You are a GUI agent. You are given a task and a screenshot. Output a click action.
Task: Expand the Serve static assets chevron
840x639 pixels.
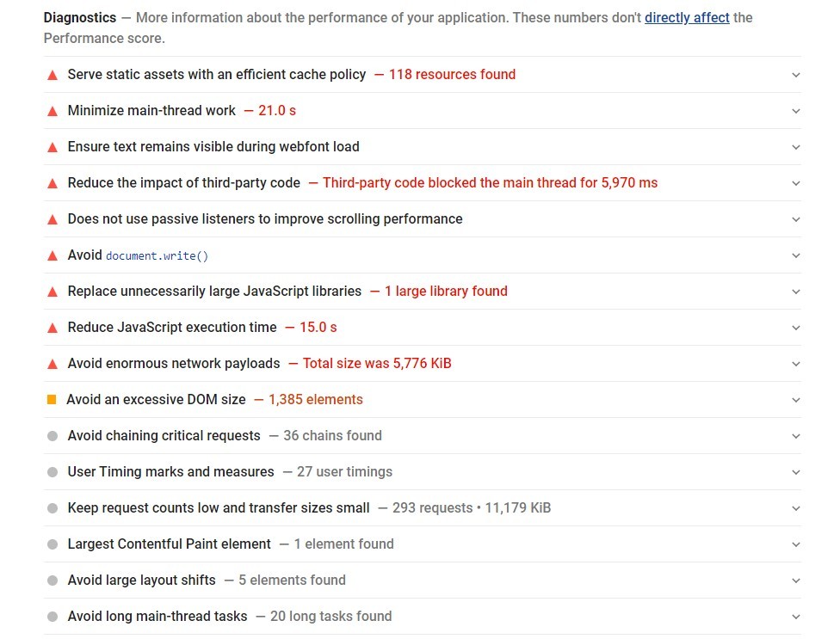tap(796, 75)
